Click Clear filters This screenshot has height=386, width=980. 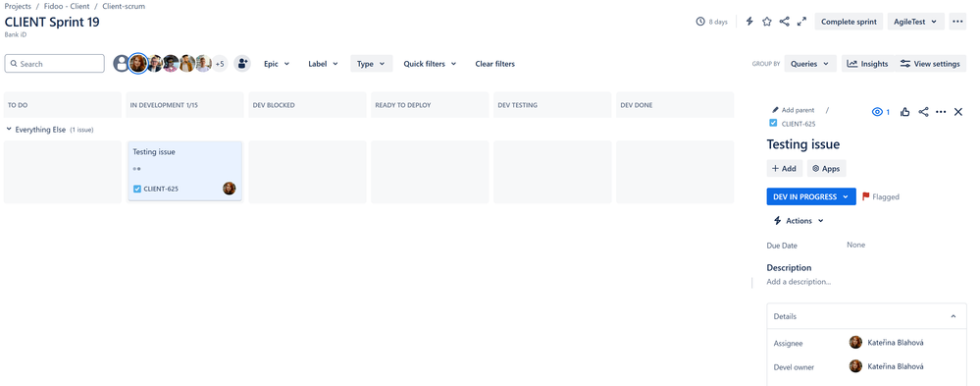495,63
